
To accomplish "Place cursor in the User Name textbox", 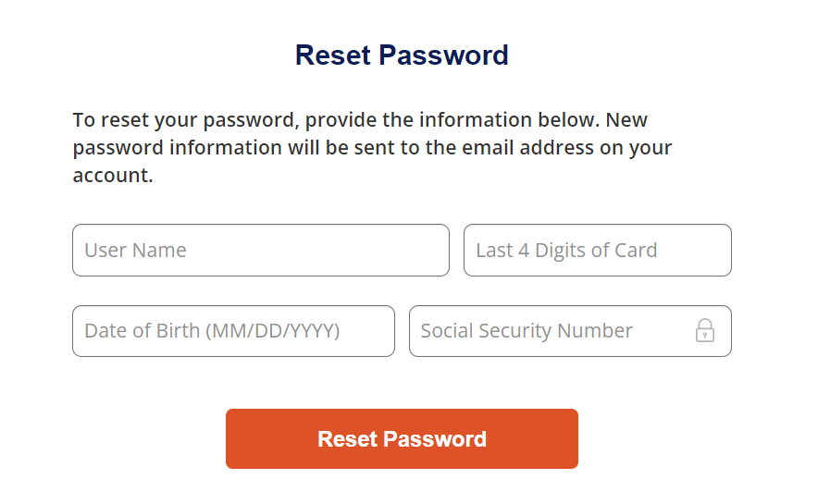I will point(261,251).
